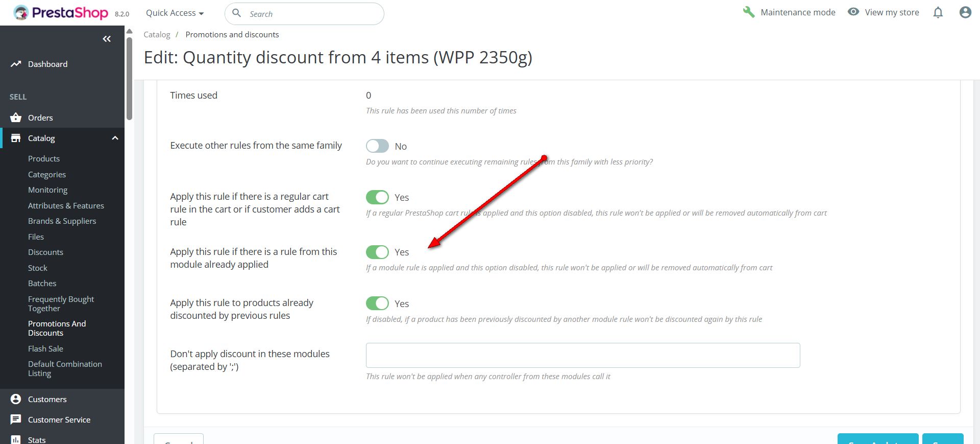Open Flash Sale in the sidebar

coord(45,348)
